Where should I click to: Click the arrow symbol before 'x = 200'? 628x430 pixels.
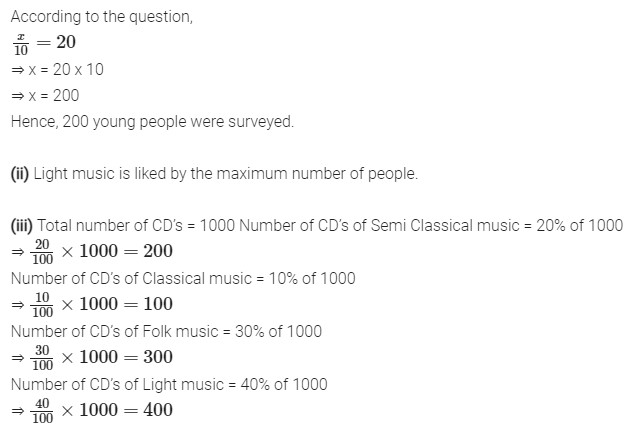[x=18, y=96]
